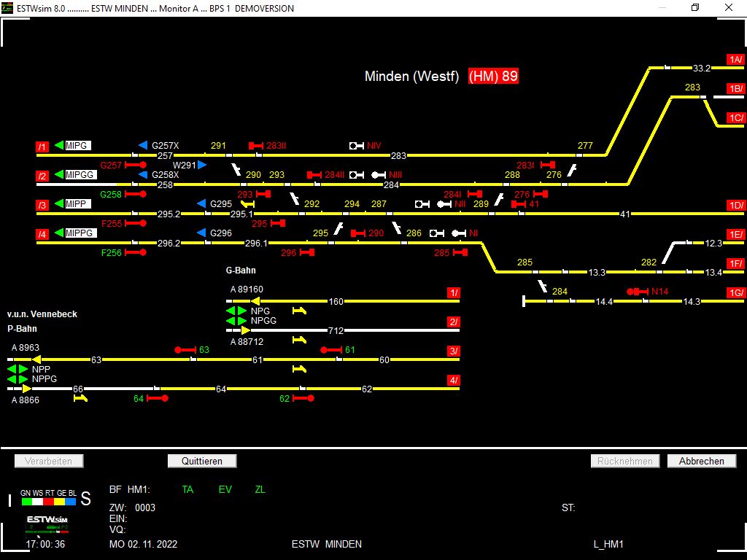Screen dimensions: 747x560
Task: Select signal F256 below track 4
Action: tap(136, 252)
